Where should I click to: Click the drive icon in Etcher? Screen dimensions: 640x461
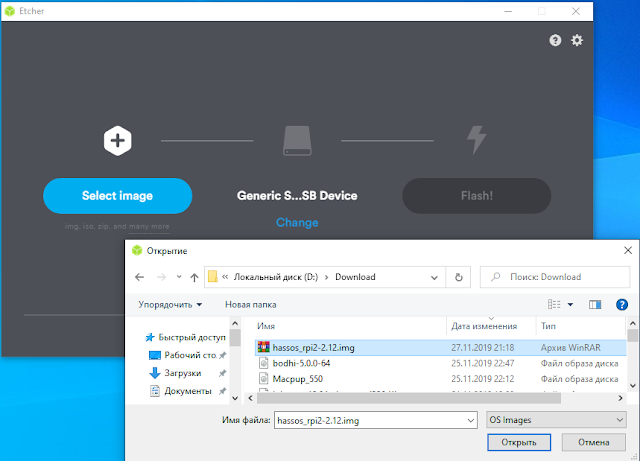(297, 141)
